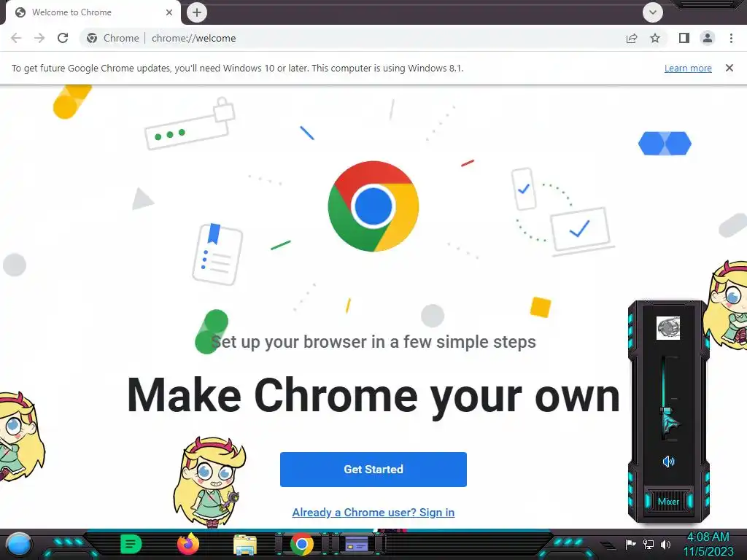Open the Learn more link in the info bar
This screenshot has height=560, width=747.
[688, 68]
